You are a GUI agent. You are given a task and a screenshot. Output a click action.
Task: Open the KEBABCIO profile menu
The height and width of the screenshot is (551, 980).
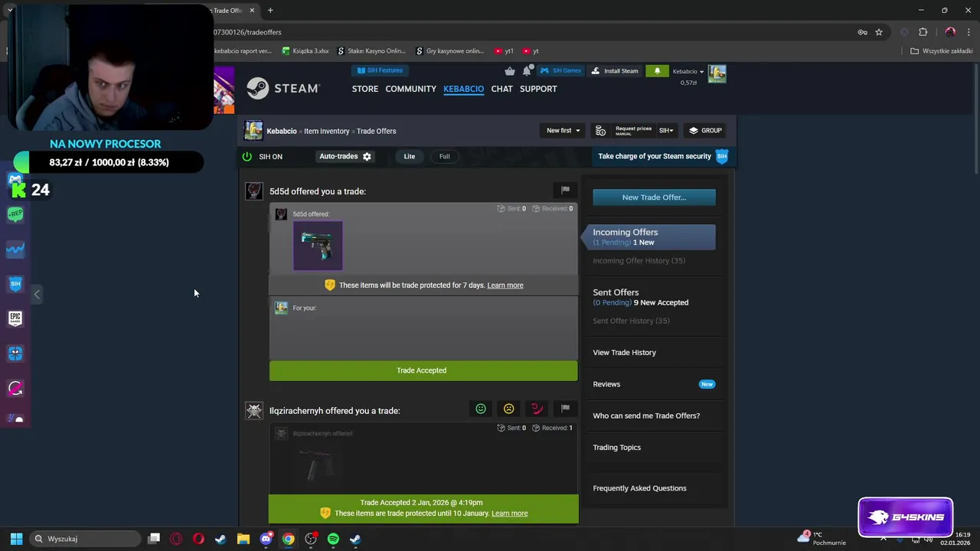coord(463,89)
